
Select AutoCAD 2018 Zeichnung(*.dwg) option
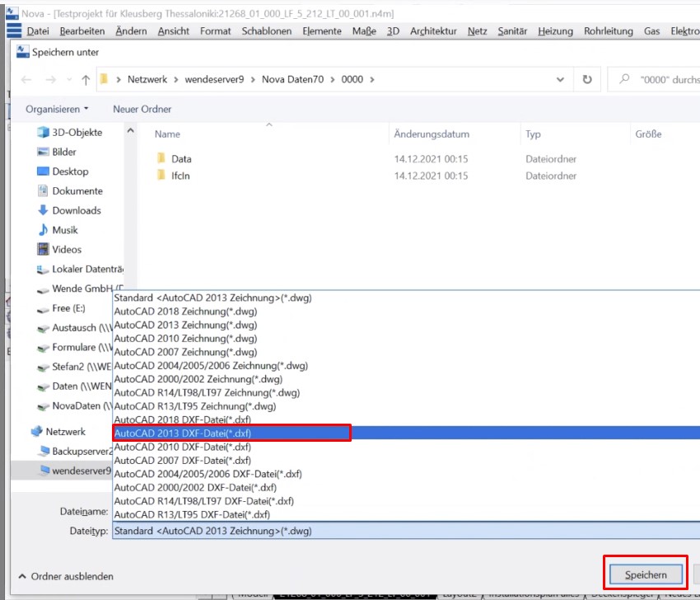pyautogui.click(x=406, y=312)
